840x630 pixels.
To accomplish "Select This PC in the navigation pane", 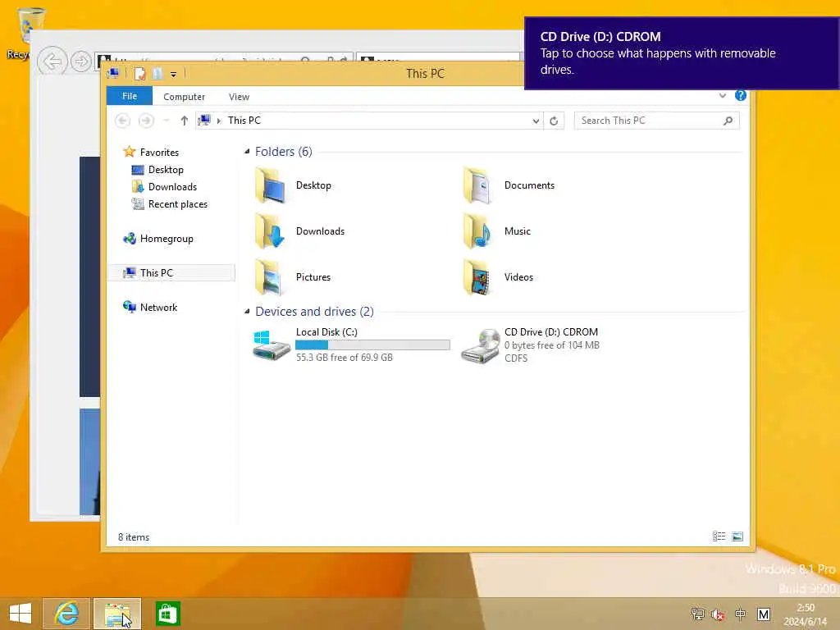I will point(157,272).
